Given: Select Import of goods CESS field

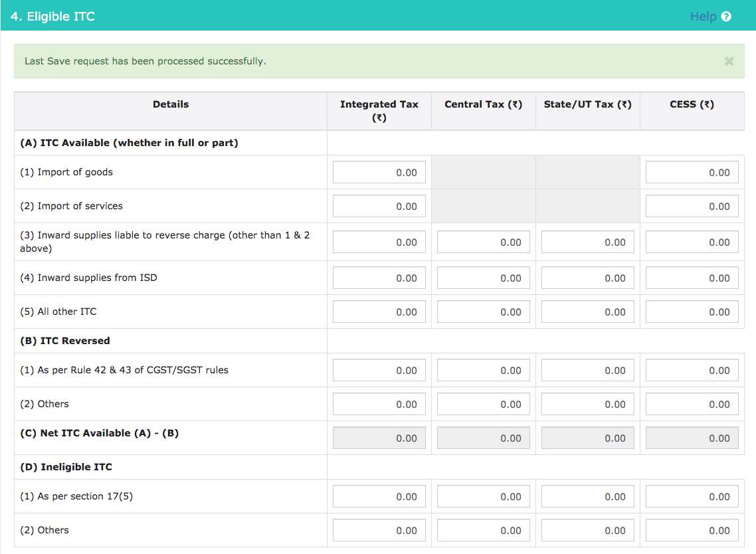Looking at the screenshot, I should pyautogui.click(x=692, y=172).
